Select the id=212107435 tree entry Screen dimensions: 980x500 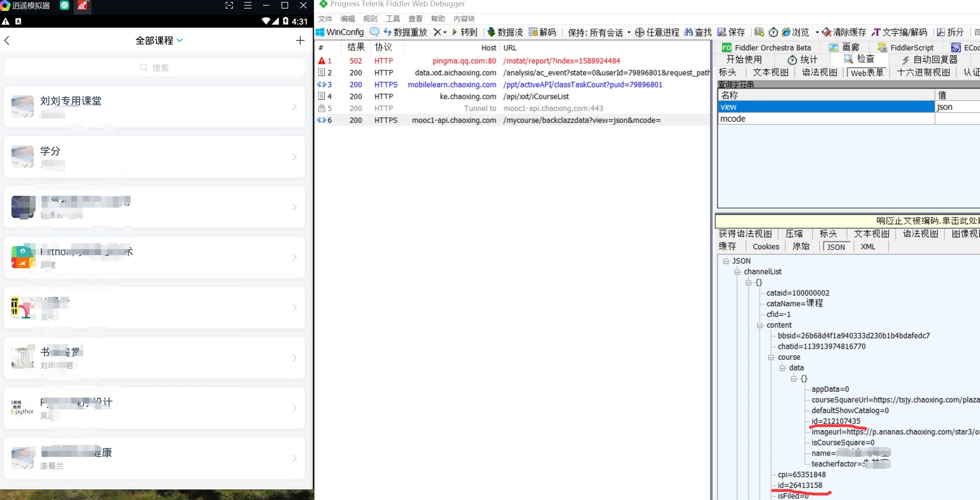836,421
